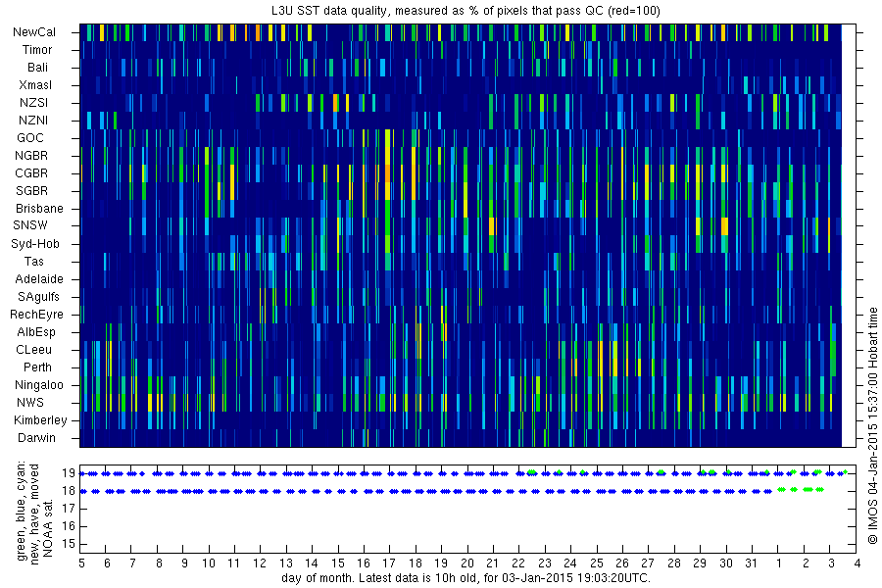Click the RechEyre region label
This screenshot has height=588, width=882.
[x=36, y=315]
